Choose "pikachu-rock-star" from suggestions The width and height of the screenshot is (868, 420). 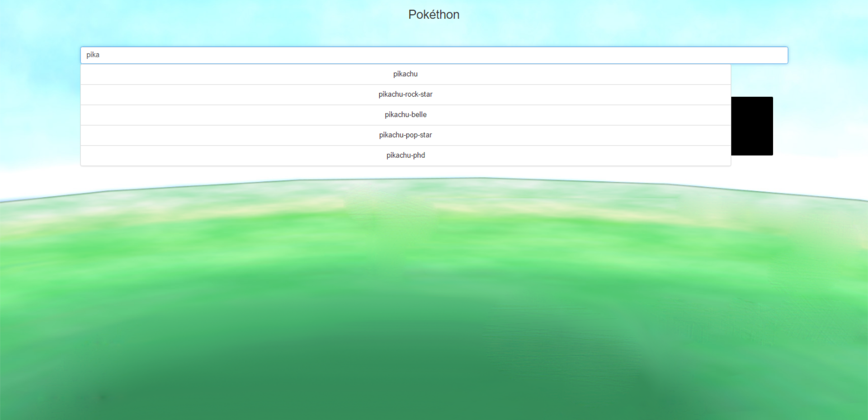coord(406,95)
